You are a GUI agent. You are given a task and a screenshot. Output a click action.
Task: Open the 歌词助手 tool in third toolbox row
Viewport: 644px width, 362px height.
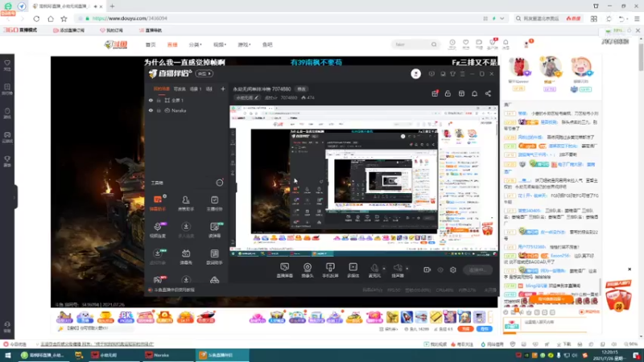214,257
